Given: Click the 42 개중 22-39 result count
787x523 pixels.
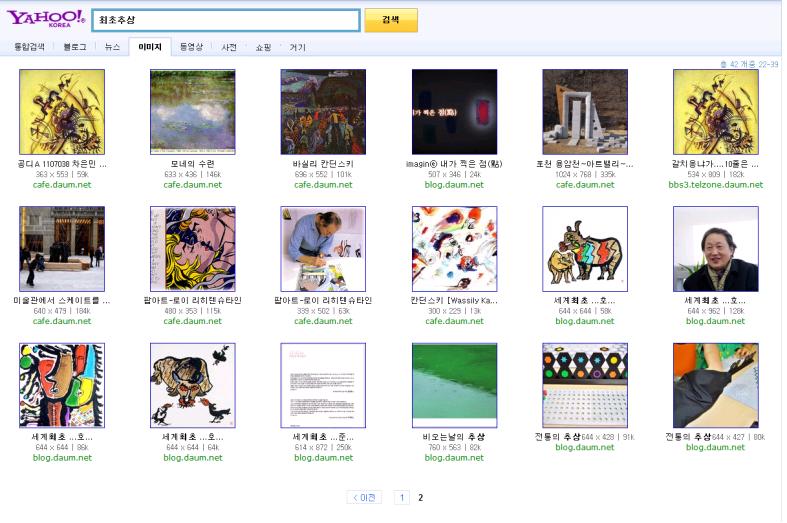Looking at the screenshot, I should pyautogui.click(x=750, y=64).
